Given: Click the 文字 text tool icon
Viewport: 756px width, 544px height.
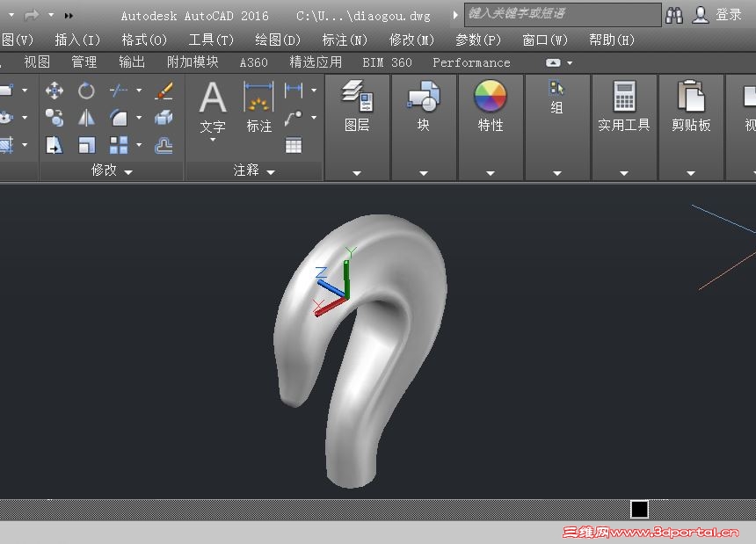Looking at the screenshot, I should (x=213, y=98).
